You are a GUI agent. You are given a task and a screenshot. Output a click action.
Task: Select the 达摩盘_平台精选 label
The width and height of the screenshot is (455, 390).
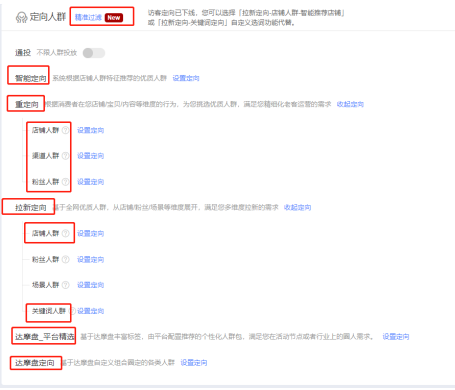(45, 337)
